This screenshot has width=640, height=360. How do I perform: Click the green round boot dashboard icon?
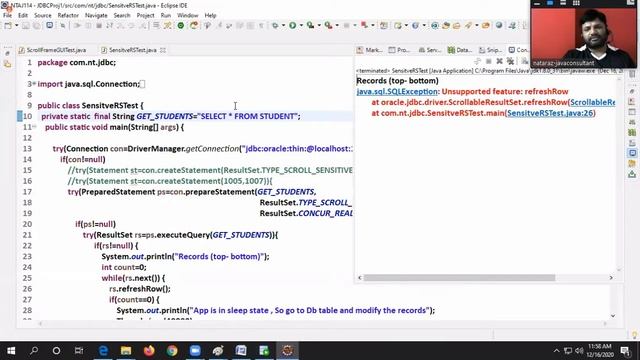[x=180, y=25]
